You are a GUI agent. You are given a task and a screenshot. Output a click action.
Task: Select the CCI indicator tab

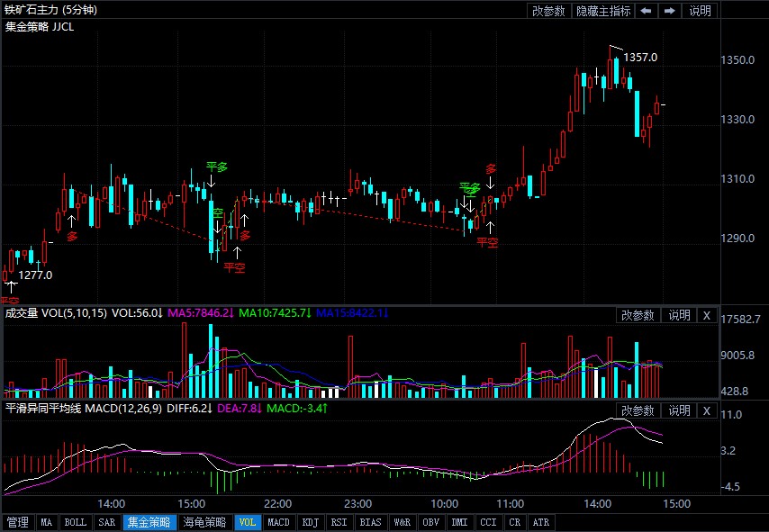click(x=488, y=522)
